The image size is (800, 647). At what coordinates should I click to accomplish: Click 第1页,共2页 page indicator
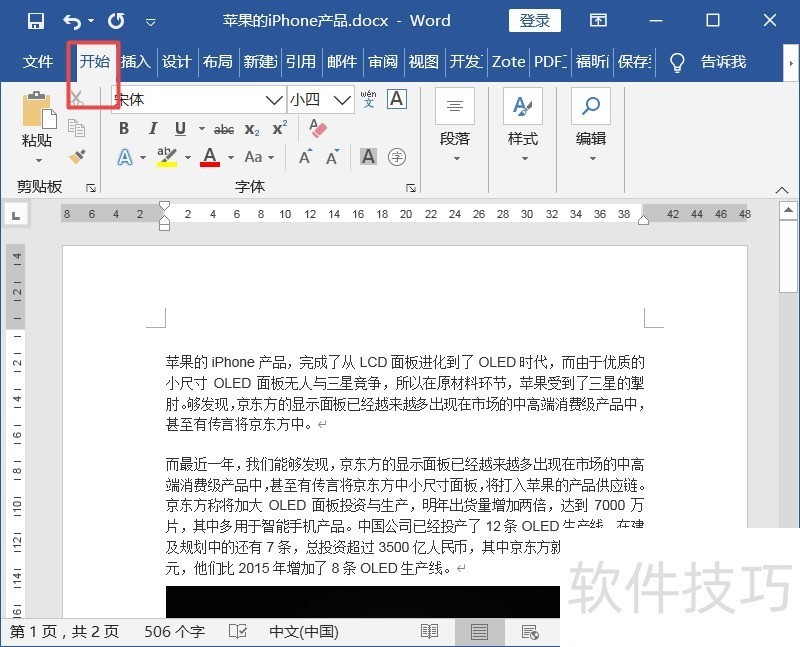tap(64, 632)
